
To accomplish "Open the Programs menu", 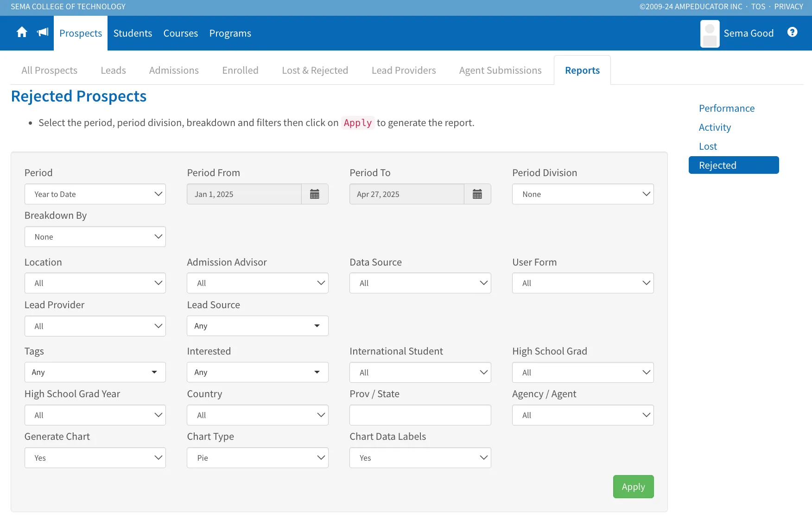I will (230, 33).
